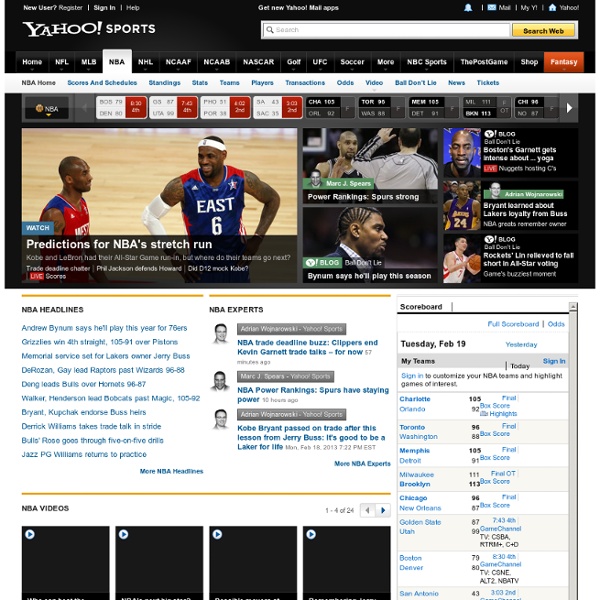Select the NHL tab

tap(146, 62)
